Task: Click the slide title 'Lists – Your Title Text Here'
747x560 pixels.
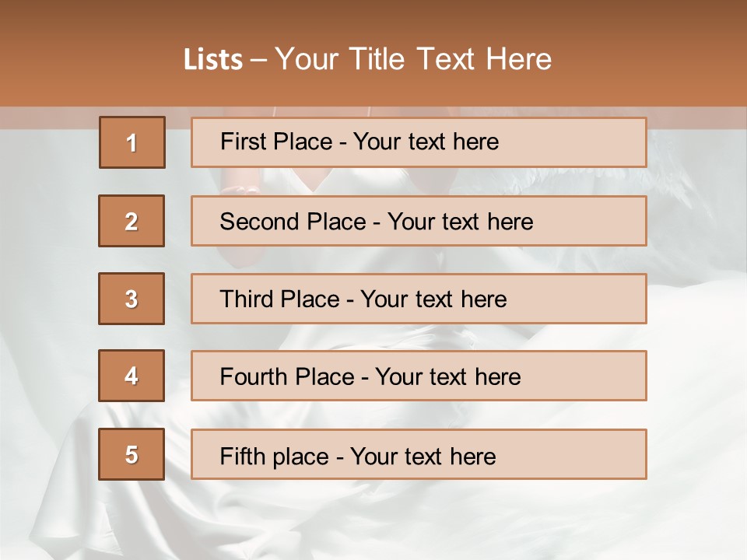Action: pyautogui.click(x=368, y=59)
